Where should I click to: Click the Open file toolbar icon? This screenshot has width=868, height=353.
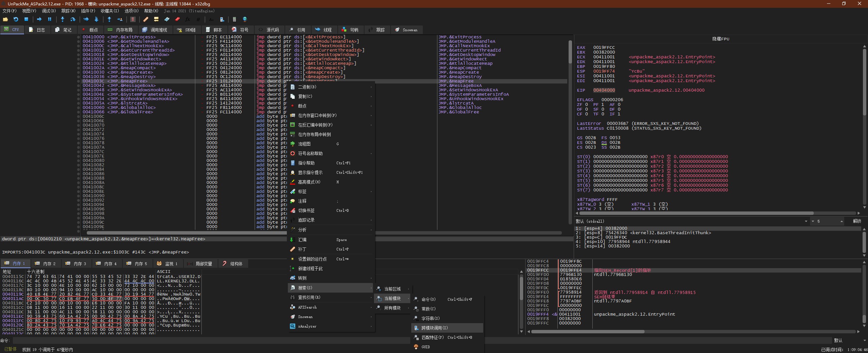pos(5,19)
